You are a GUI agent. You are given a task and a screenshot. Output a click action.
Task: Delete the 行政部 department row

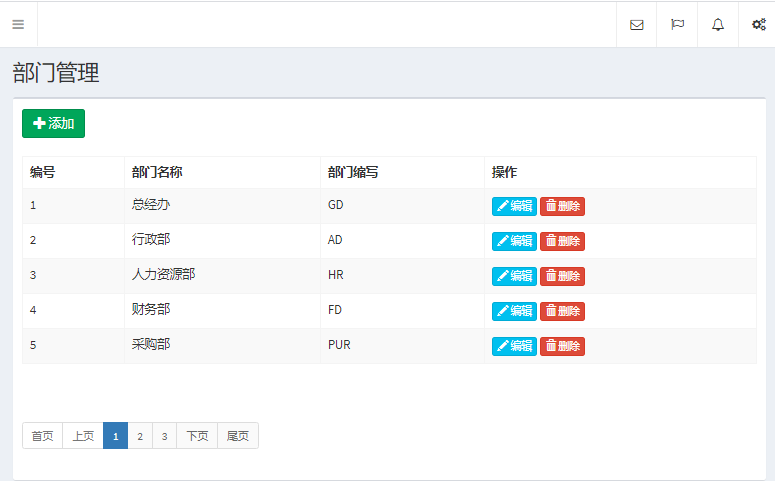(x=562, y=241)
